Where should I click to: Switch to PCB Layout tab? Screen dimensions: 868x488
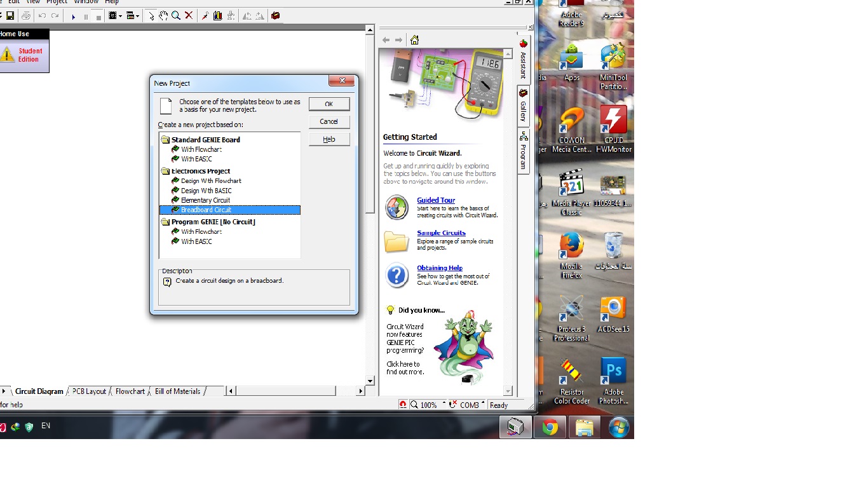pyautogui.click(x=89, y=391)
